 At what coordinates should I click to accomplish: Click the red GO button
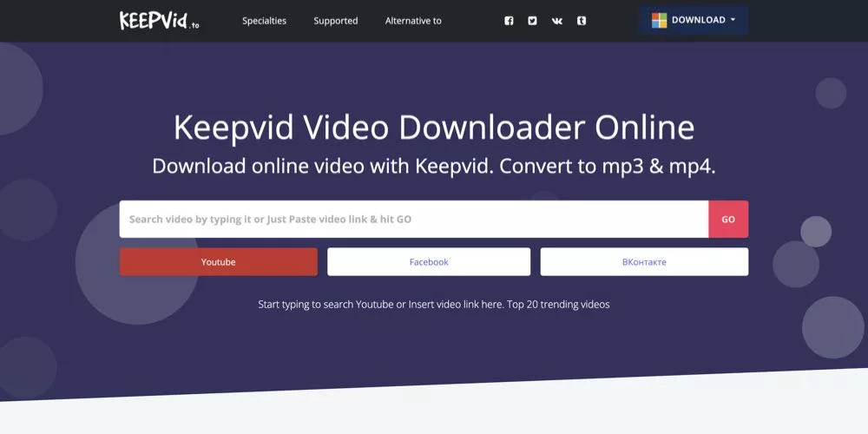(728, 220)
